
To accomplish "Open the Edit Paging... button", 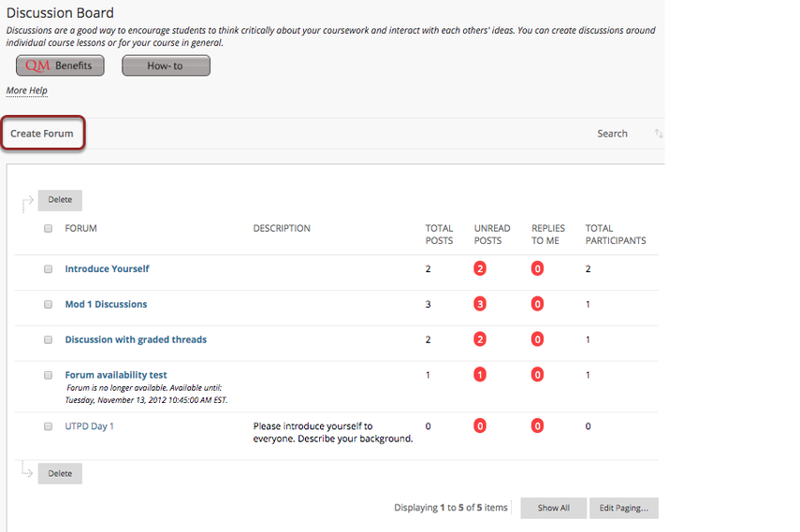I will pos(624,508).
